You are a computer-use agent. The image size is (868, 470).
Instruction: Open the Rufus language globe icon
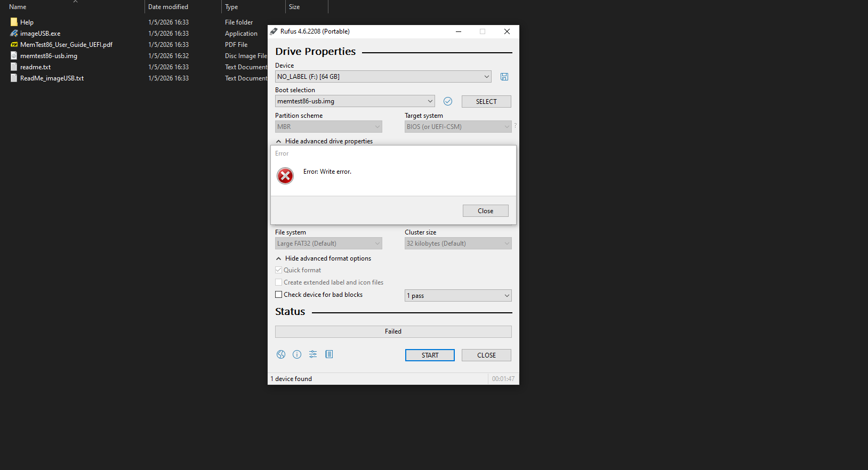tap(281, 354)
